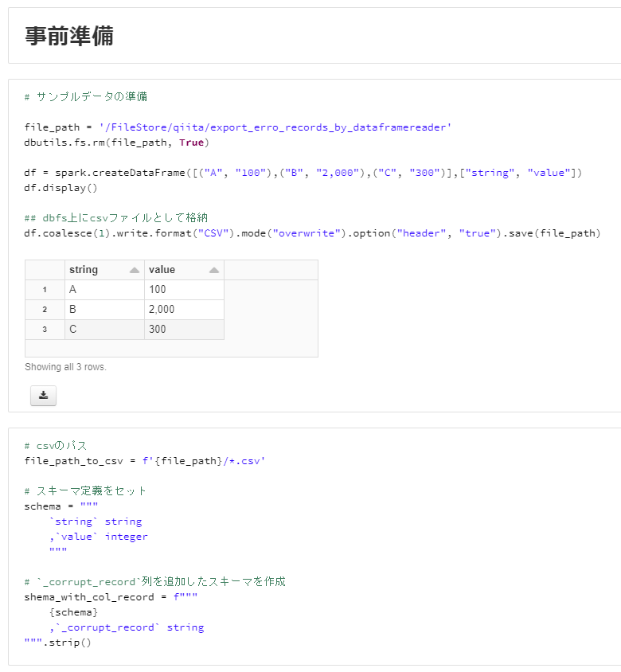Select cell 'B' in row 2
This screenshot has height=672, width=621.
(x=104, y=310)
